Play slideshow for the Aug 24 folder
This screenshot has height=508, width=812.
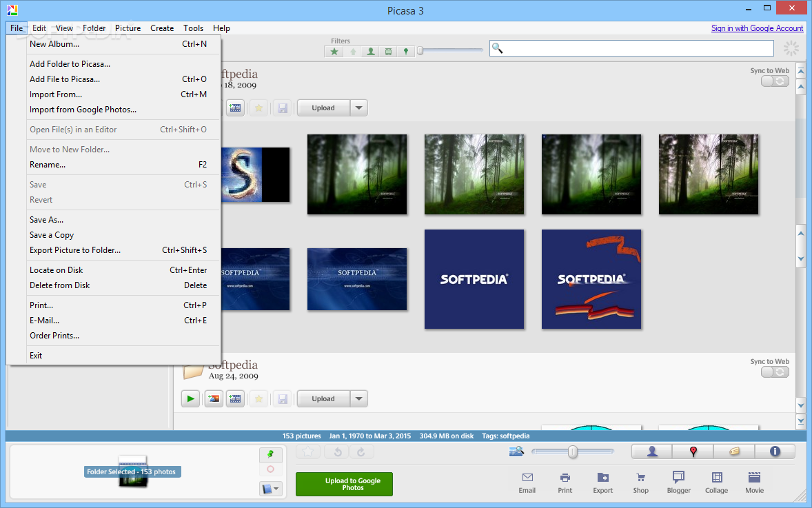click(x=190, y=398)
